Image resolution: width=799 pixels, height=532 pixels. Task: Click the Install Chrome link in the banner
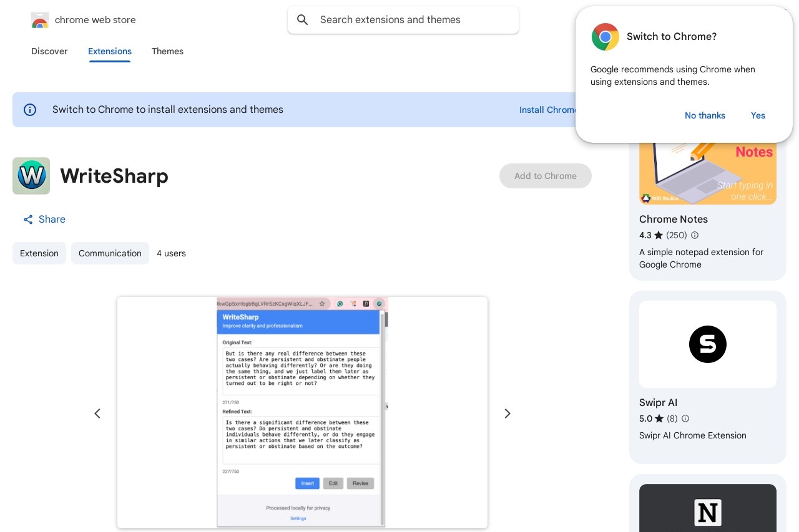(x=547, y=110)
